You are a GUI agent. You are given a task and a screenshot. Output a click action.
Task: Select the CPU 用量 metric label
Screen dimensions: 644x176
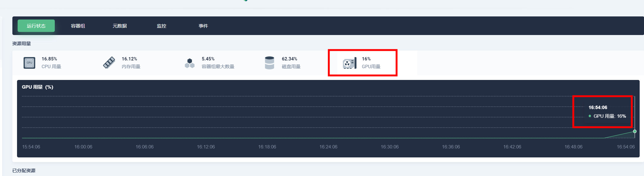click(51, 67)
